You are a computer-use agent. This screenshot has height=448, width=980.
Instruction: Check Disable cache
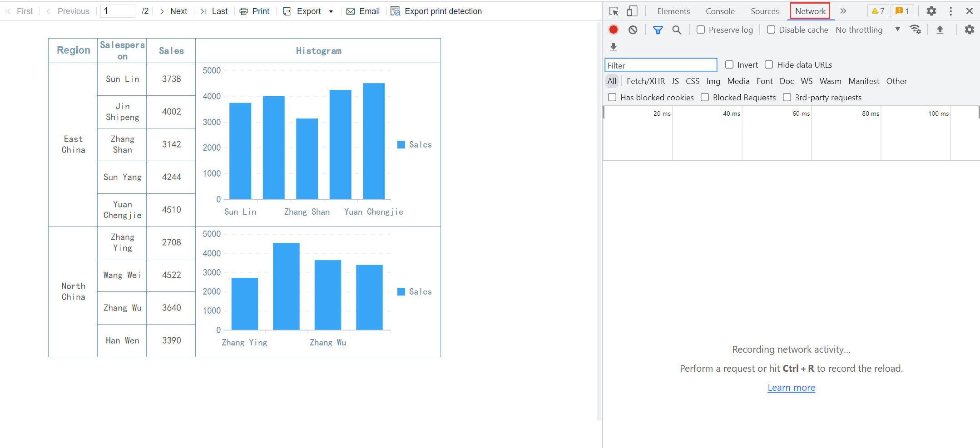[771, 30]
